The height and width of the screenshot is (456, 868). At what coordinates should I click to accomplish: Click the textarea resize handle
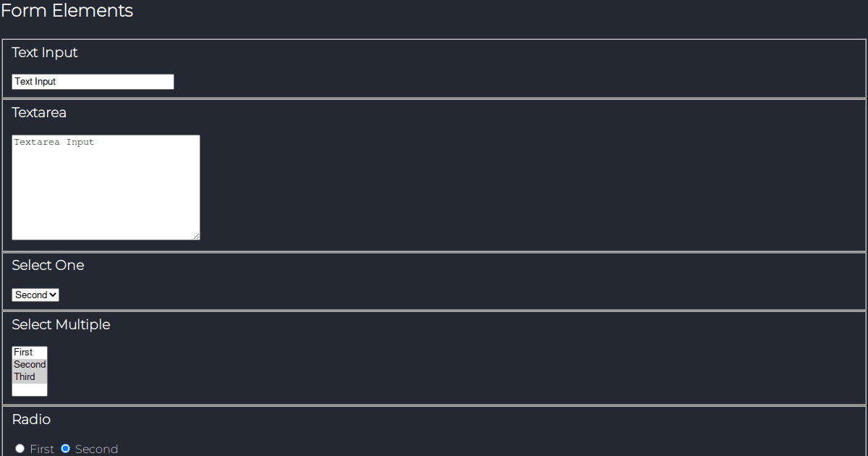coord(197,236)
